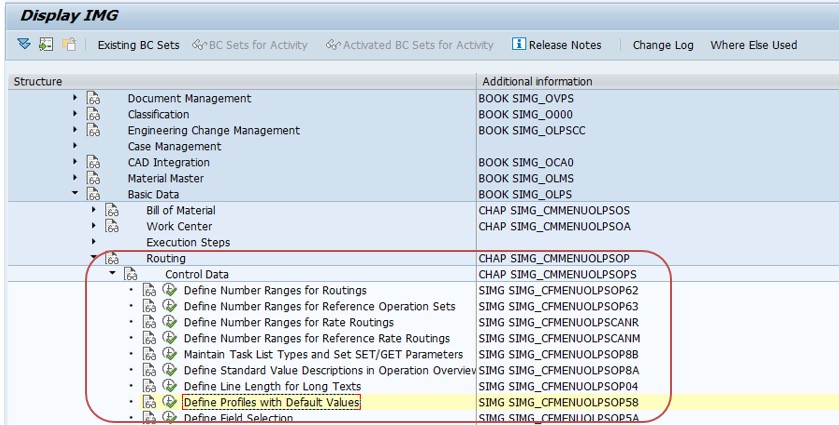This screenshot has width=839, height=426.
Task: Click the Structure column header
Action: click(242, 81)
